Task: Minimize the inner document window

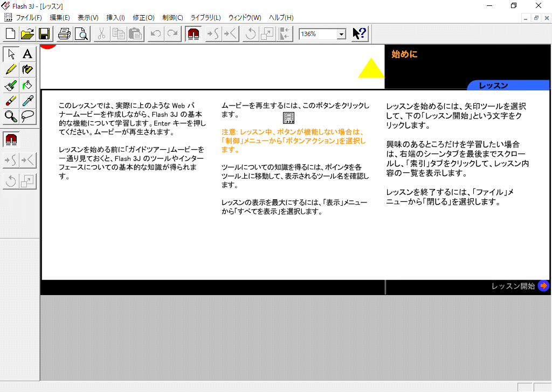Action: tap(526, 18)
